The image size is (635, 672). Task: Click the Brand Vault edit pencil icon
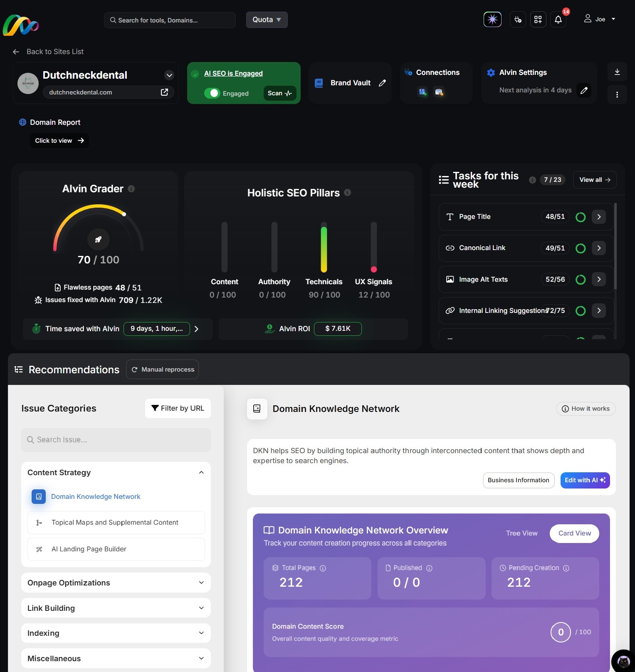click(x=382, y=83)
